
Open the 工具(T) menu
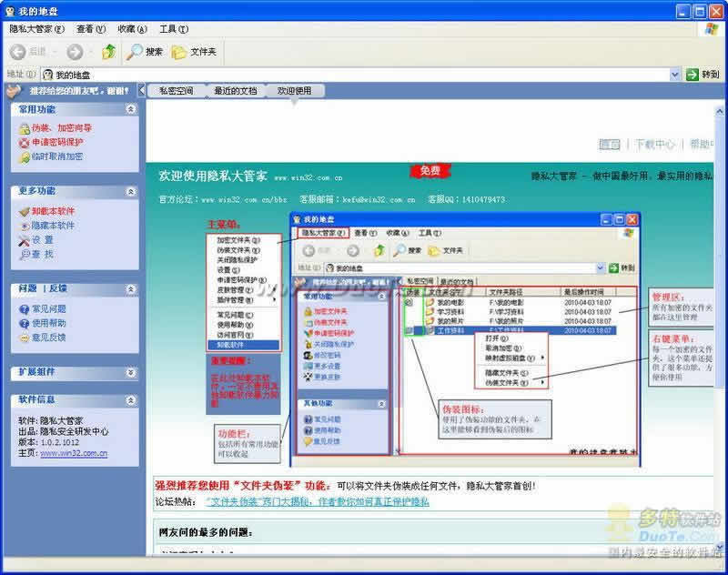174,29
